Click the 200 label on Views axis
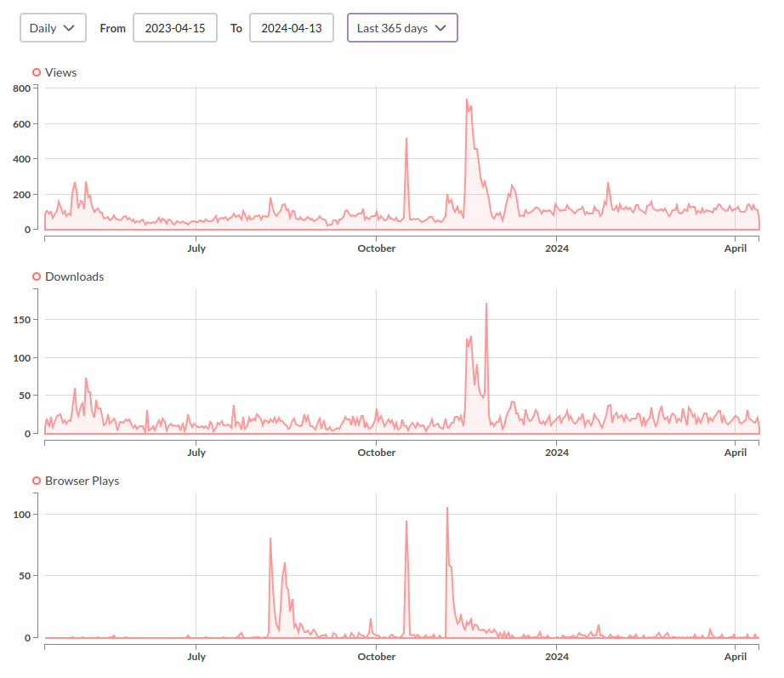Image resolution: width=784 pixels, height=678 pixels. (21, 195)
